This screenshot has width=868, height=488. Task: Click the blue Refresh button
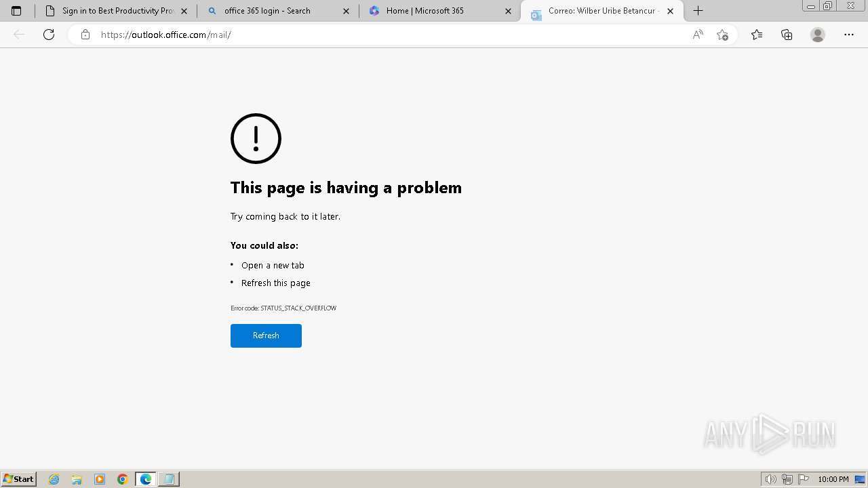(266, 335)
